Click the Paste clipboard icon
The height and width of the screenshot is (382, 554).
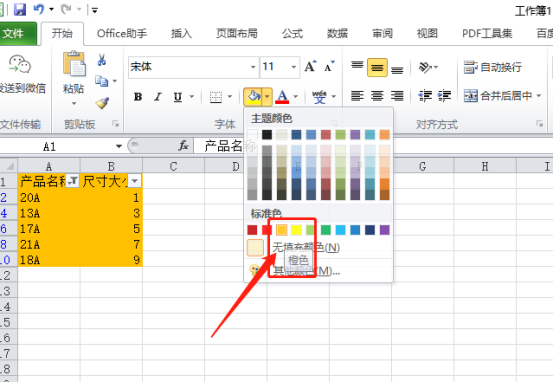pos(74,64)
